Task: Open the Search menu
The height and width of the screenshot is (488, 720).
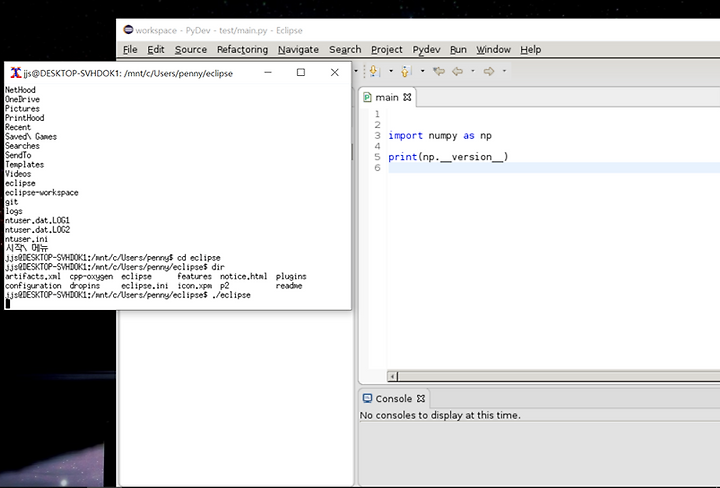Action: pos(345,50)
